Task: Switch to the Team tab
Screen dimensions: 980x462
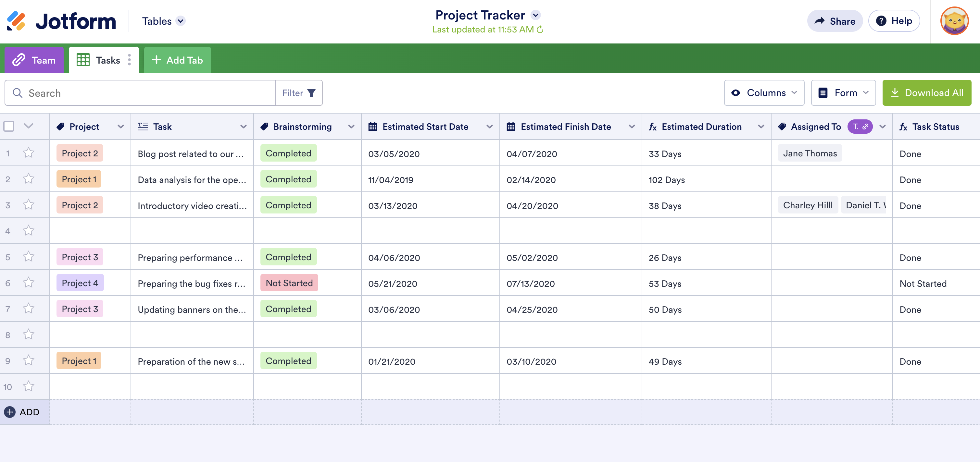Action: [x=34, y=60]
